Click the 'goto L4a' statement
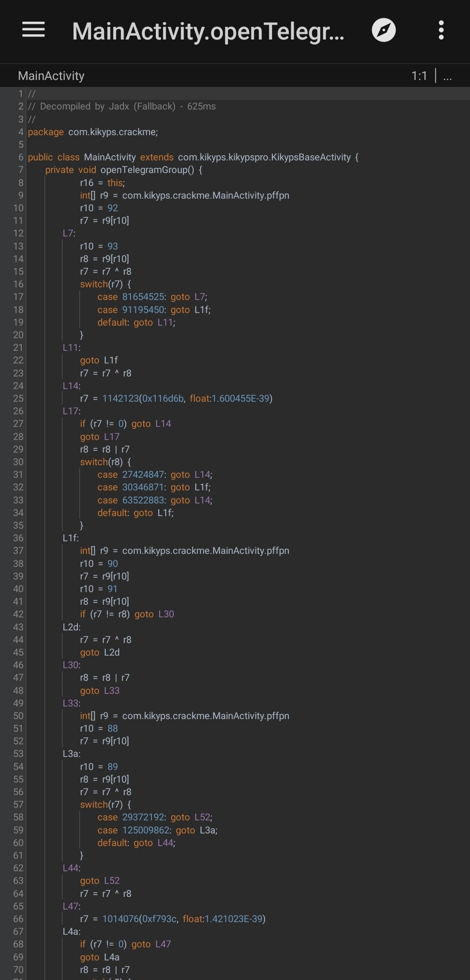470x980 pixels. 100,957
